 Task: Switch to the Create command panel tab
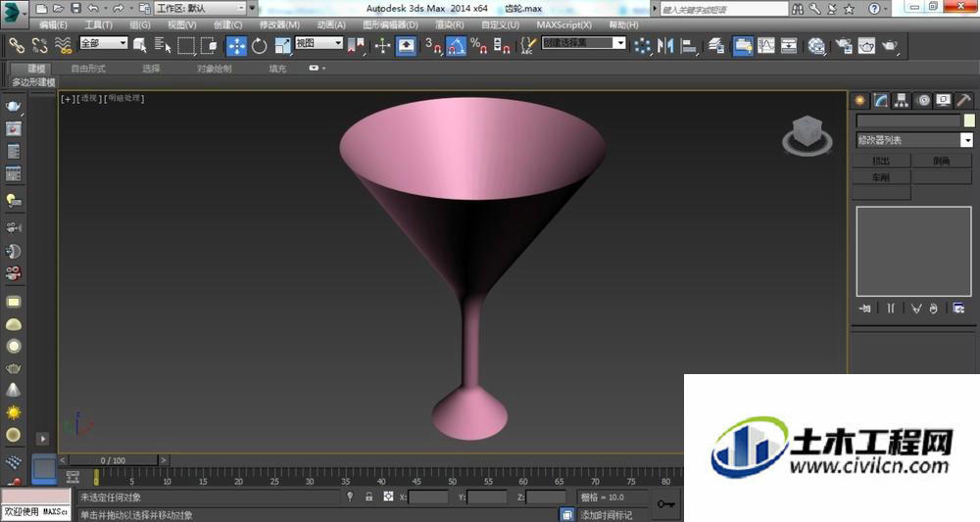860,100
